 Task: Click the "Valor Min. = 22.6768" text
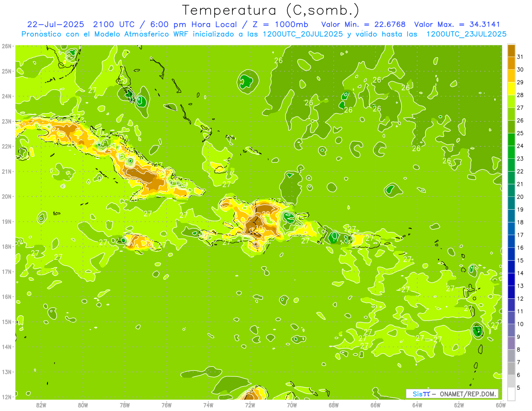click(x=363, y=24)
